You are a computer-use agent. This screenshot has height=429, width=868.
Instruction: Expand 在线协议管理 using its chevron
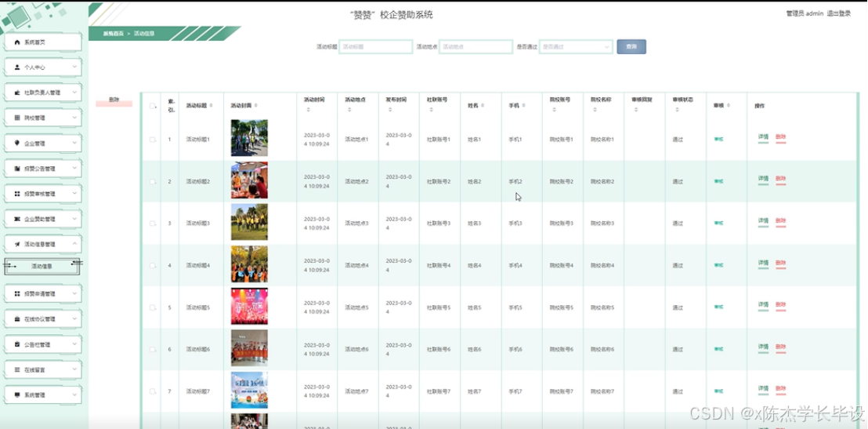[x=74, y=319]
